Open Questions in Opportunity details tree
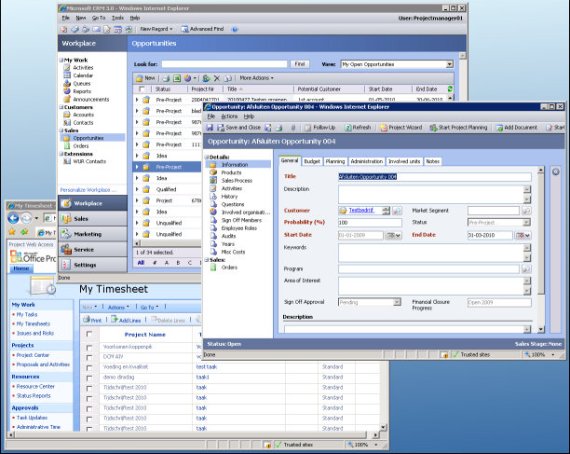This screenshot has width=570, height=454. [x=233, y=205]
